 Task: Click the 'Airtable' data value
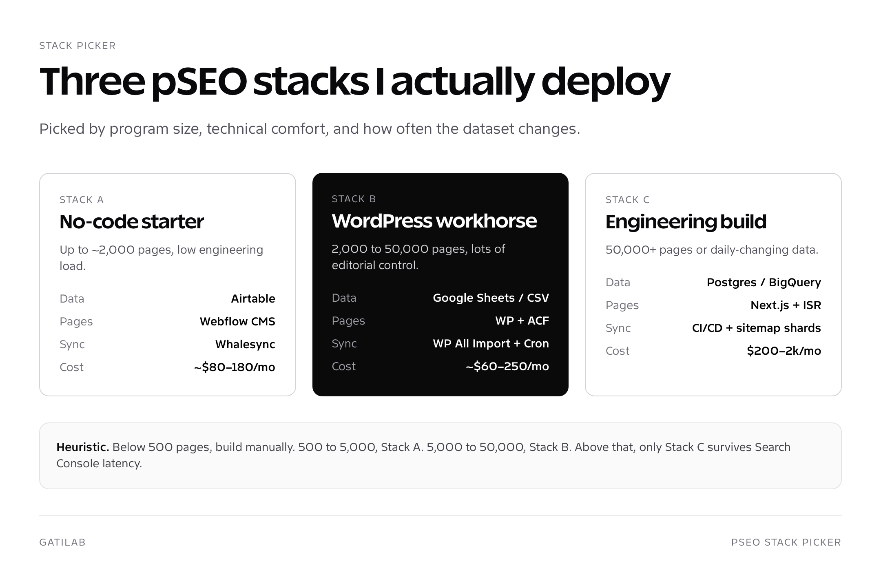coord(253,298)
